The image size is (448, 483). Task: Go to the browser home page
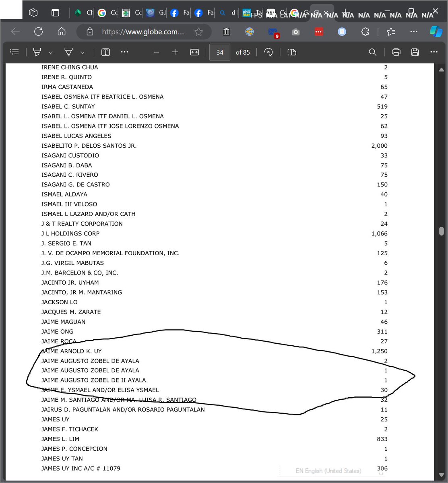click(x=62, y=31)
